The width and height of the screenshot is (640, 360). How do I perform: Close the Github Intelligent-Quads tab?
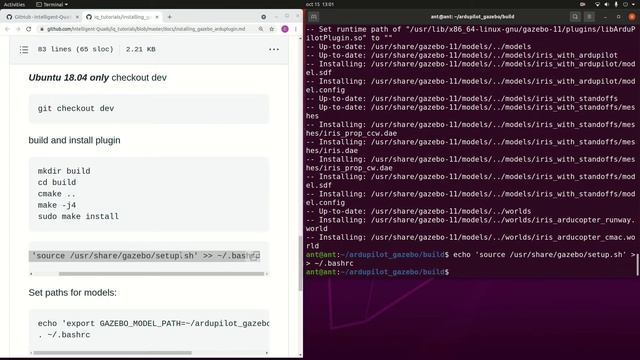coord(77,17)
